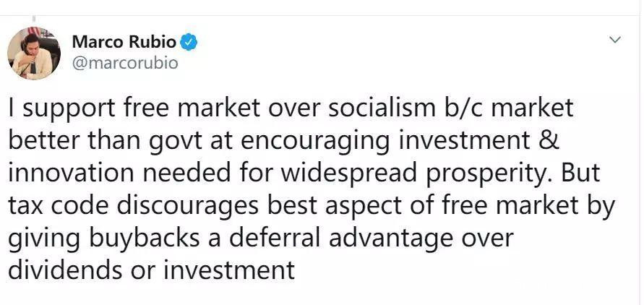Screen dimensions: 644x305
Task: Click the Marco Rubio display name
Action: [124, 42]
